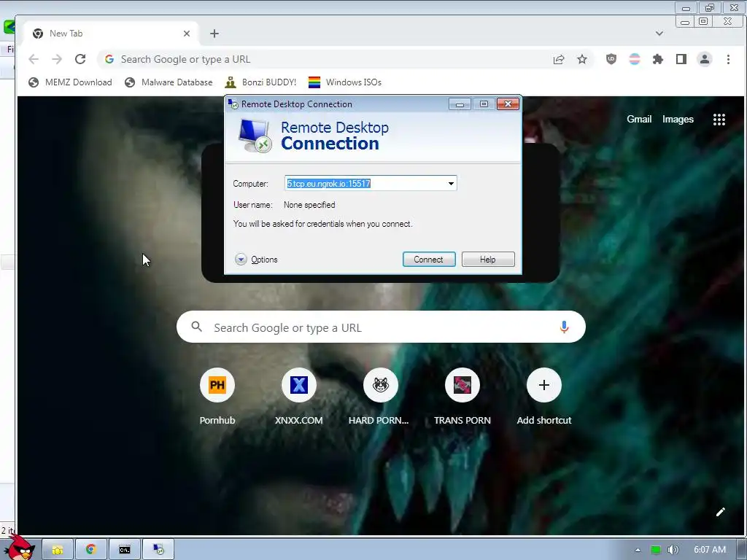Screen dimensions: 747x560
Task: Open Windows ISOs bookmark
Action: click(x=345, y=82)
